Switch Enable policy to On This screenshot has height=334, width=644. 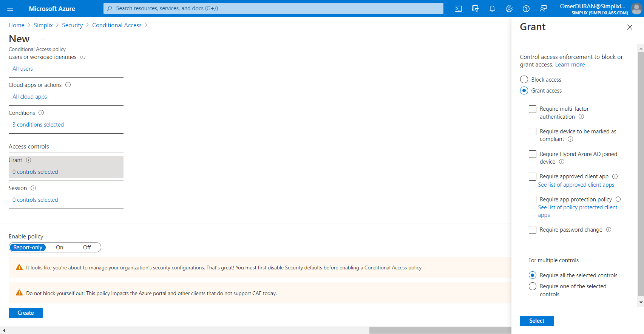[x=60, y=247]
